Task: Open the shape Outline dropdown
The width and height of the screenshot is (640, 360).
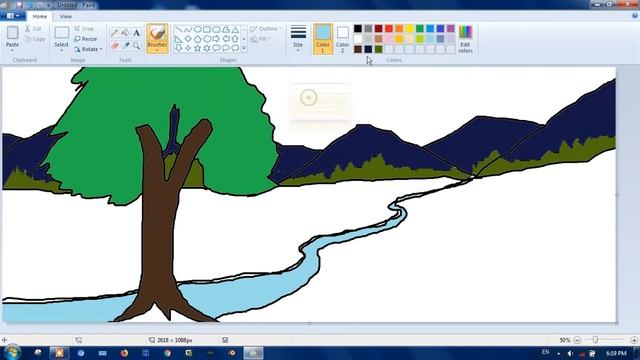Action: pyautogui.click(x=266, y=29)
